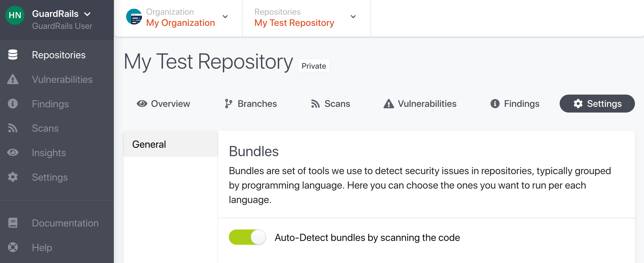Toggle Auto-Detect bundles switch
Image resolution: width=644 pixels, height=263 pixels.
click(247, 237)
